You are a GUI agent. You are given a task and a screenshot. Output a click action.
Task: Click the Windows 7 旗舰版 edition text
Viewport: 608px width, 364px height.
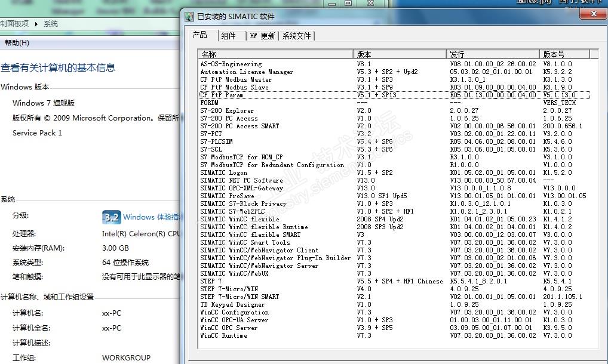[44, 103]
